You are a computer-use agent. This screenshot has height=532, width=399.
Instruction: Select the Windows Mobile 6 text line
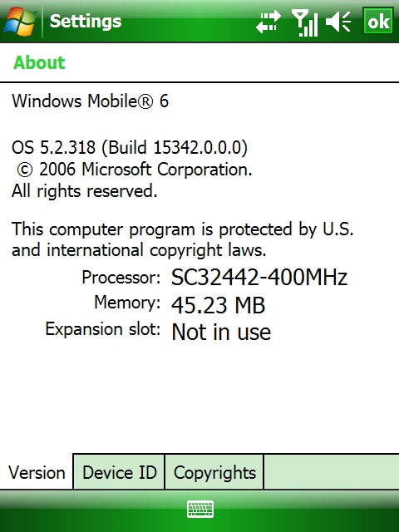90,101
